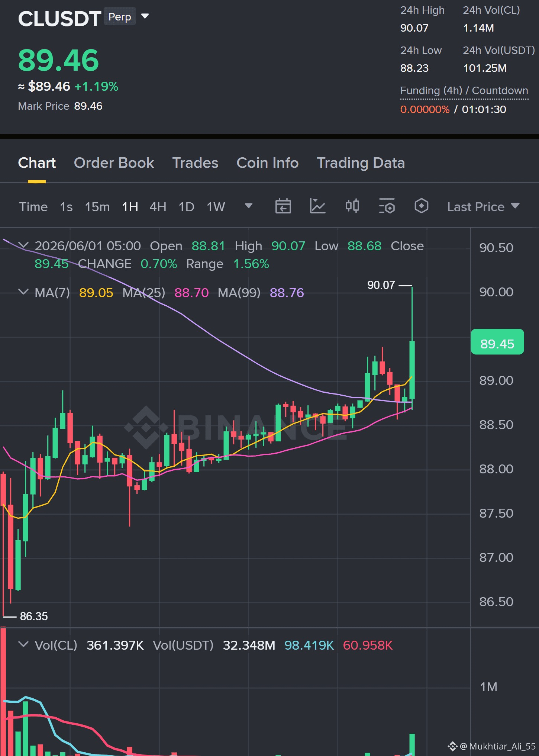This screenshot has height=756, width=539.
Task: Tap the funding rate 0.00000%
Action: click(425, 109)
